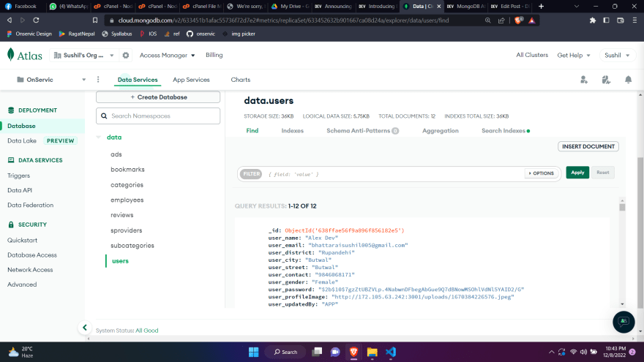Open the chat app on taskbar
This screenshot has width=644, height=362.
335,352
